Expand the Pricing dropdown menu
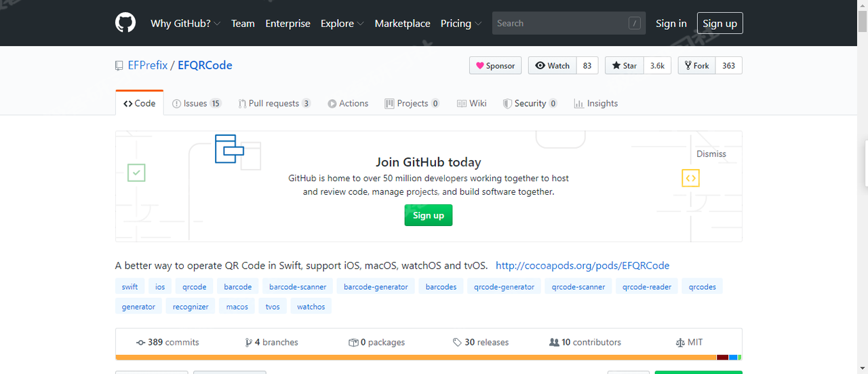The height and width of the screenshot is (374, 868). (x=461, y=23)
